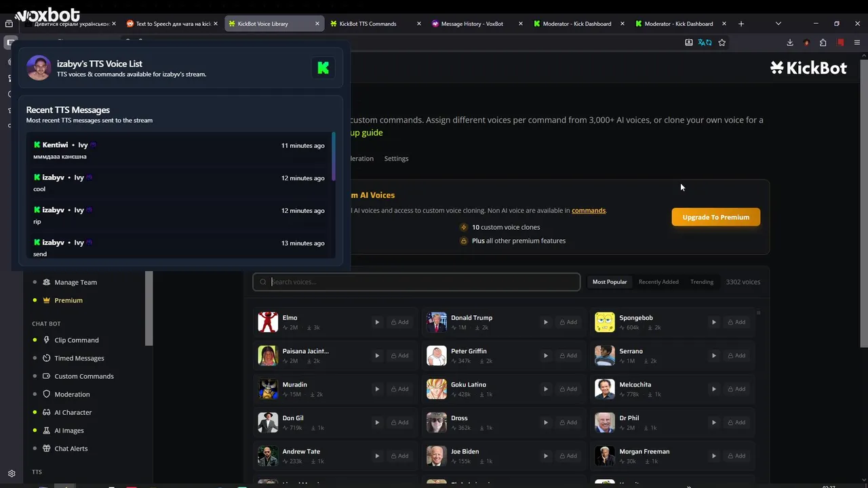The width and height of the screenshot is (868, 488).
Task: Add the Don Gil voice
Action: click(x=399, y=422)
